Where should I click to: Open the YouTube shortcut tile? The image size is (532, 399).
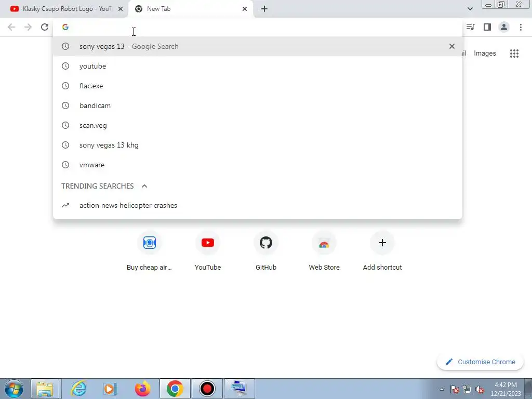click(208, 251)
